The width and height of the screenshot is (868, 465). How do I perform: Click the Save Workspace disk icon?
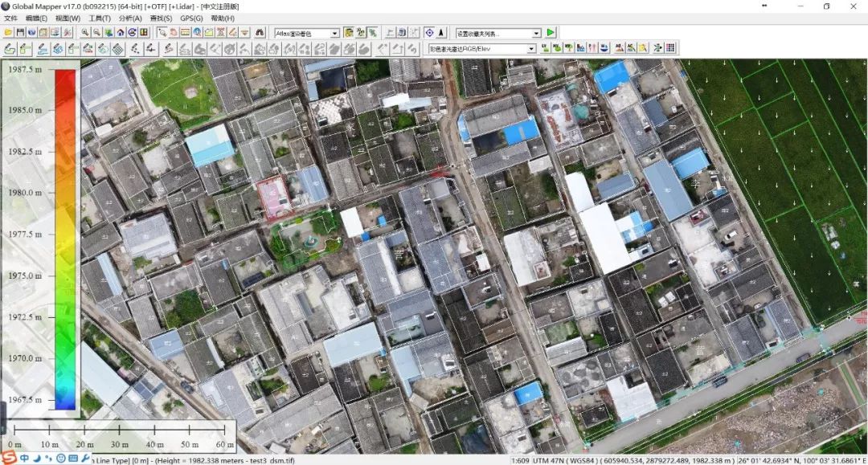20,33
